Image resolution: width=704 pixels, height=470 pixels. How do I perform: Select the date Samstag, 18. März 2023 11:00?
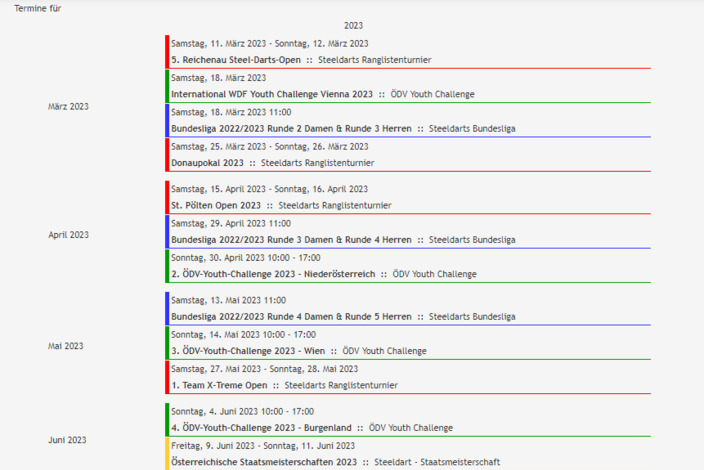231,112
